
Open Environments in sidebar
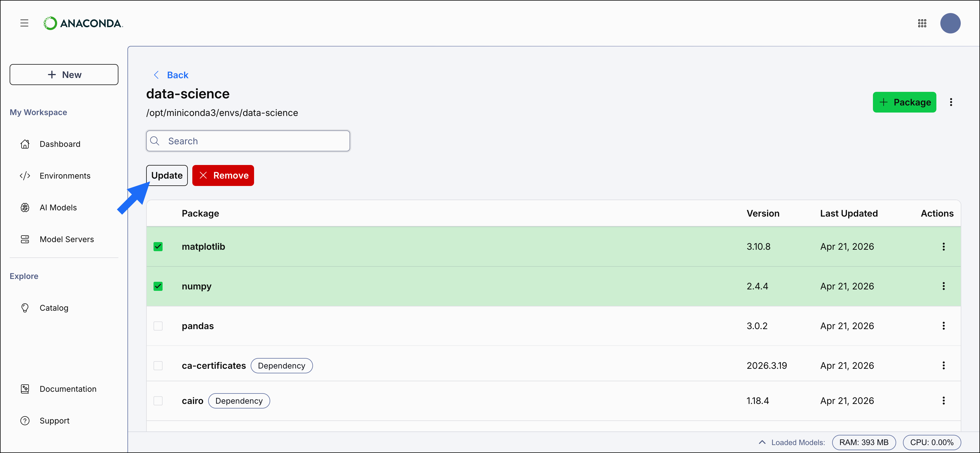[x=65, y=175]
